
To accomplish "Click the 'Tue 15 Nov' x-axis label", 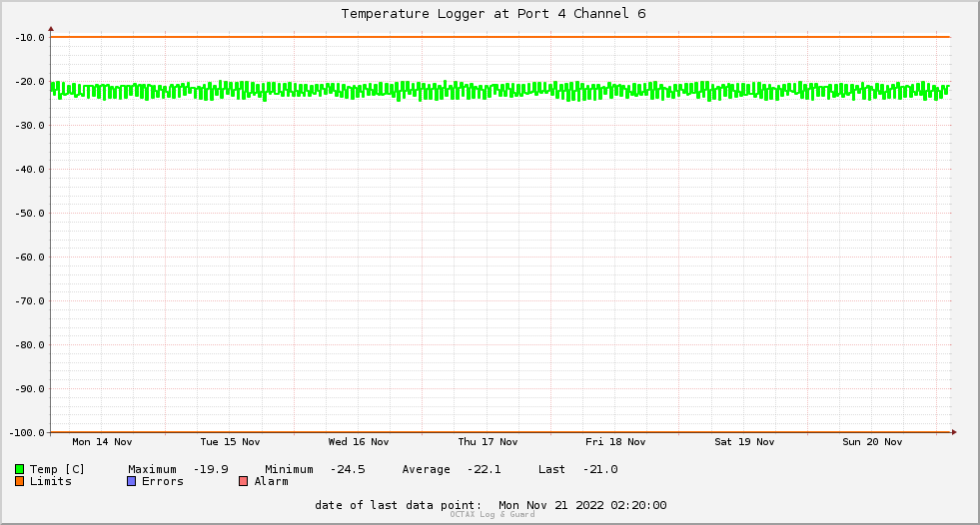I will click(230, 442).
